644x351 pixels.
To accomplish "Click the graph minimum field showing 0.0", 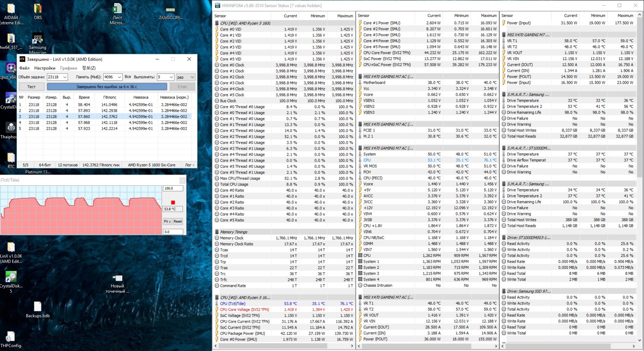I will (x=173, y=232).
